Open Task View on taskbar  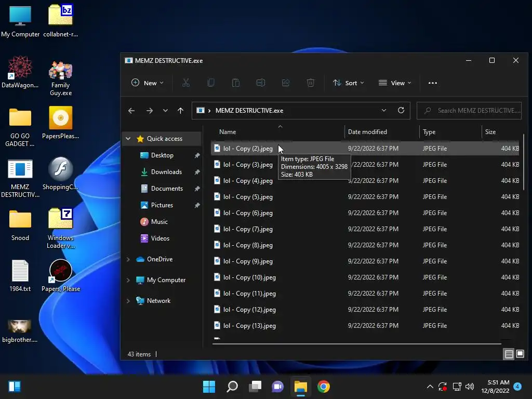coord(255,387)
